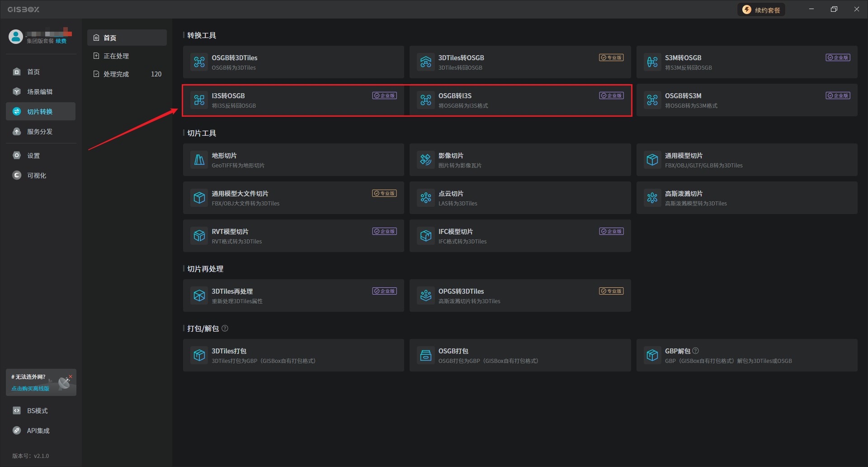The width and height of the screenshot is (868, 467).
Task: Click the 点击购买离线版 link
Action: click(x=30, y=388)
